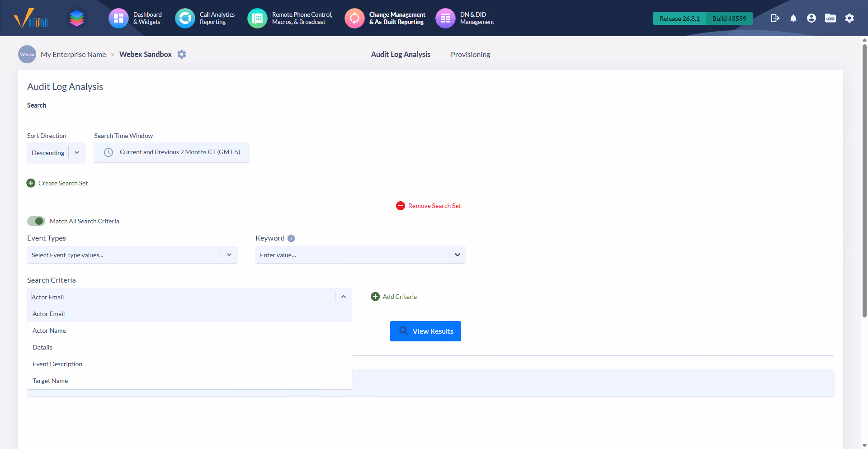Open Remote Phone Control, Macros label

tap(302, 18)
